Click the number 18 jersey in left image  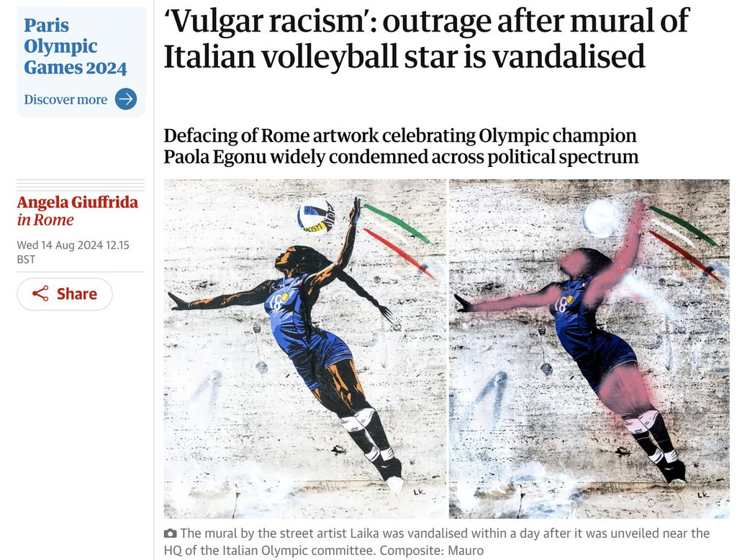tap(277, 302)
